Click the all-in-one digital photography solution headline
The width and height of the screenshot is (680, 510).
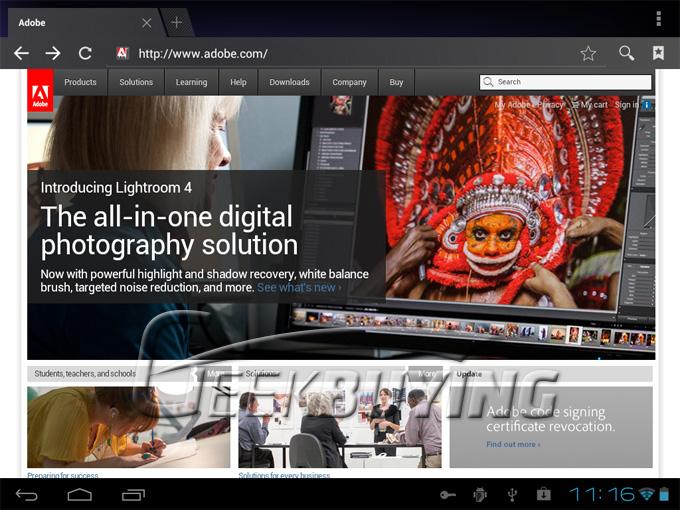[x=169, y=231]
